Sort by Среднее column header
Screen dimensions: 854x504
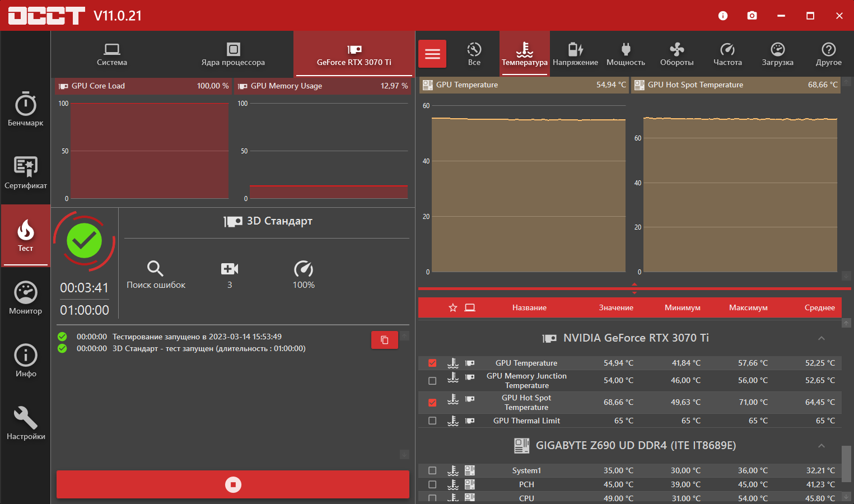click(x=820, y=308)
